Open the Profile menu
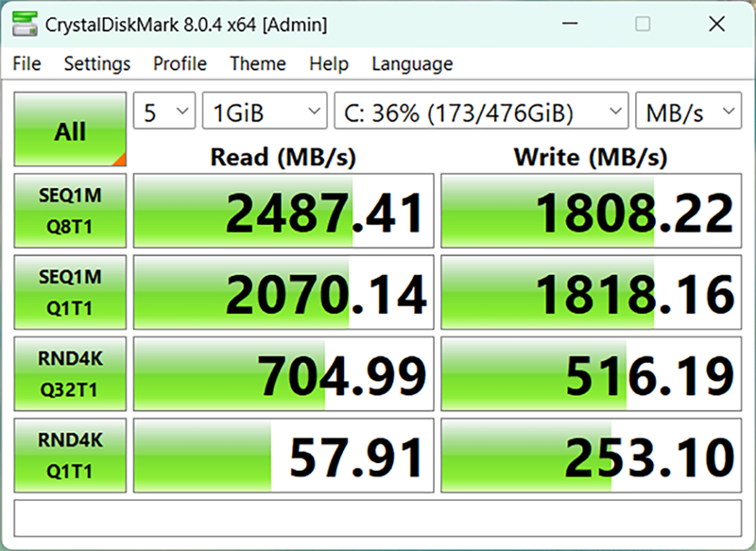 (180, 63)
